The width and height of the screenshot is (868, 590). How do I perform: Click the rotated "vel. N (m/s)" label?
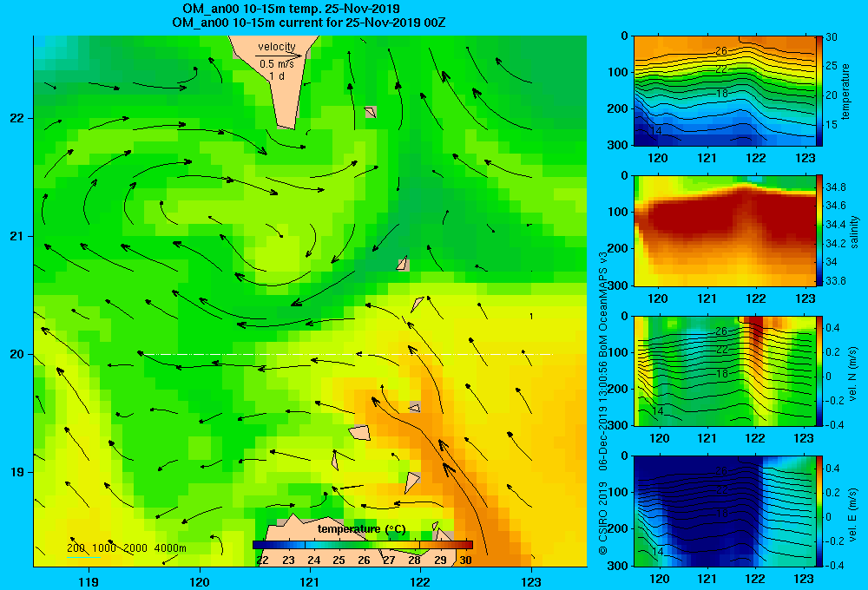click(852, 374)
